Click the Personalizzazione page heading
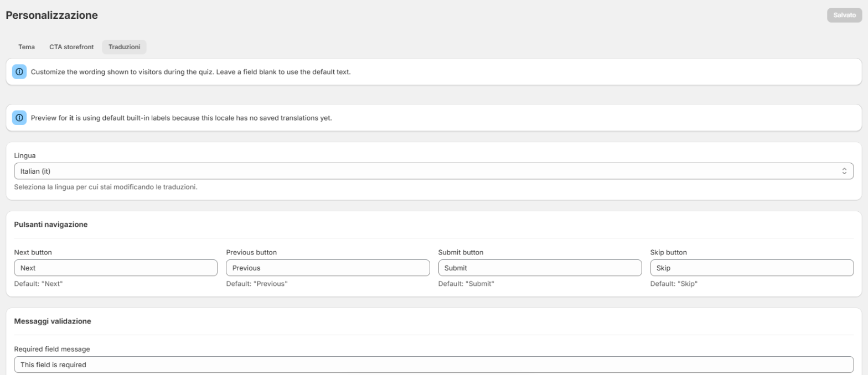 pyautogui.click(x=52, y=15)
